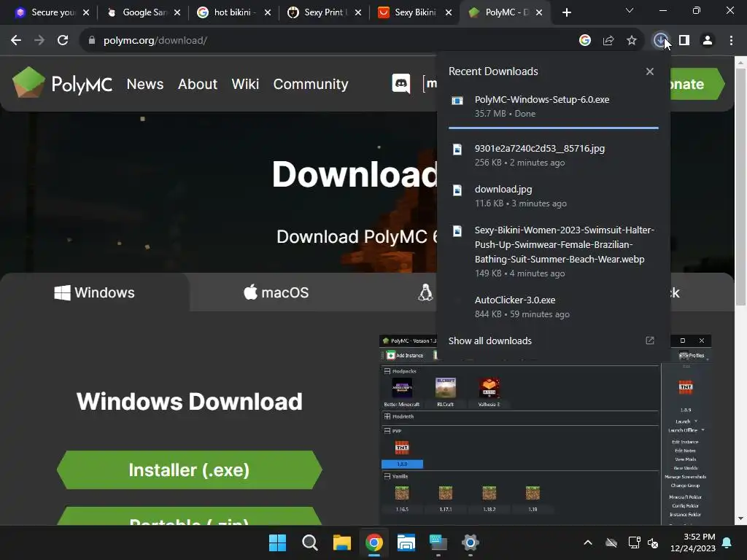Open the Wiki link
This screenshot has height=560, width=747.
pos(245,84)
